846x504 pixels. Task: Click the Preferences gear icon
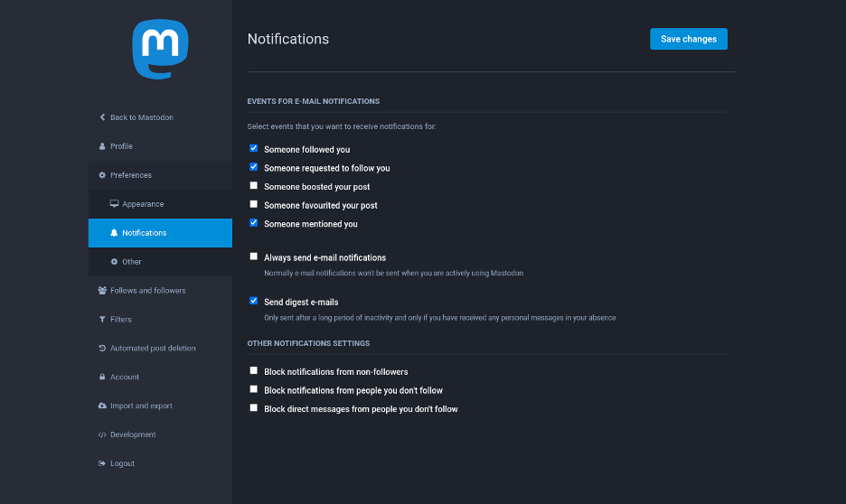[102, 175]
